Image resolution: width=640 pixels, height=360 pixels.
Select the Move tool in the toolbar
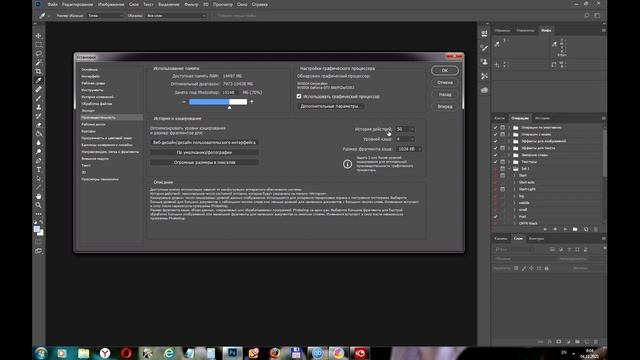(x=38, y=36)
